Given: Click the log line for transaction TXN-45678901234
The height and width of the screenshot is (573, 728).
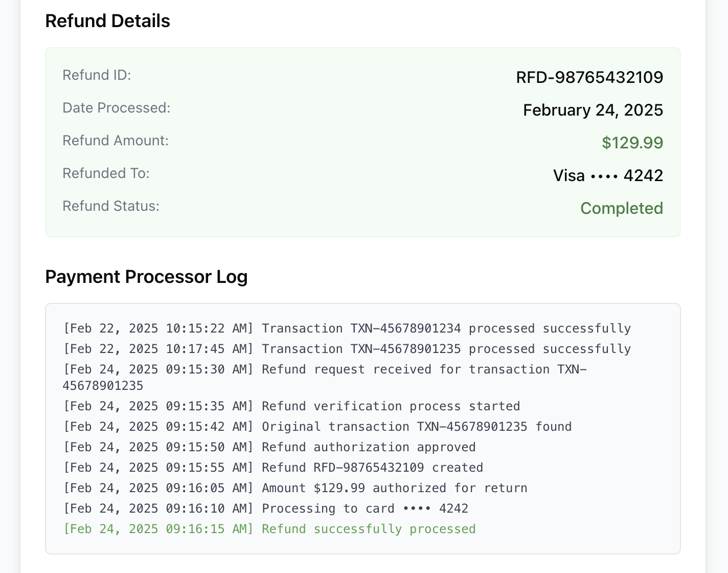Looking at the screenshot, I should 347,328.
